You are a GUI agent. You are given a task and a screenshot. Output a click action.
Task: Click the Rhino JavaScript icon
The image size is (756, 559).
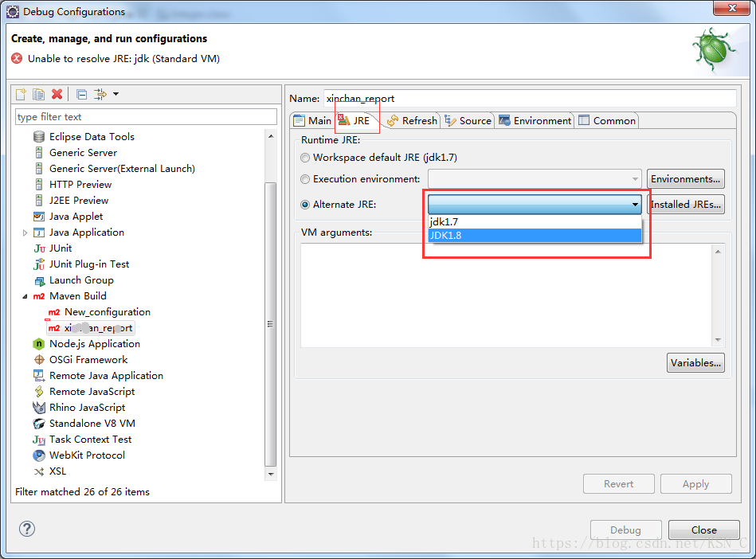coord(39,408)
